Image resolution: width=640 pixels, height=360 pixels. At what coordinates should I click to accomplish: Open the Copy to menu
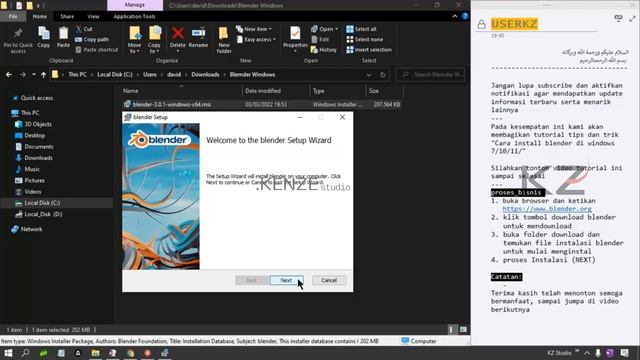click(x=154, y=40)
